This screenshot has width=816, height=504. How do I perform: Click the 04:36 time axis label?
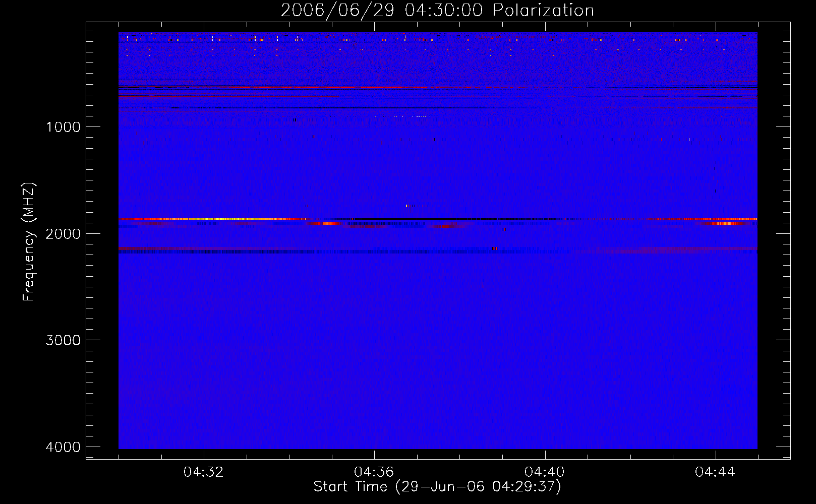[x=374, y=472]
